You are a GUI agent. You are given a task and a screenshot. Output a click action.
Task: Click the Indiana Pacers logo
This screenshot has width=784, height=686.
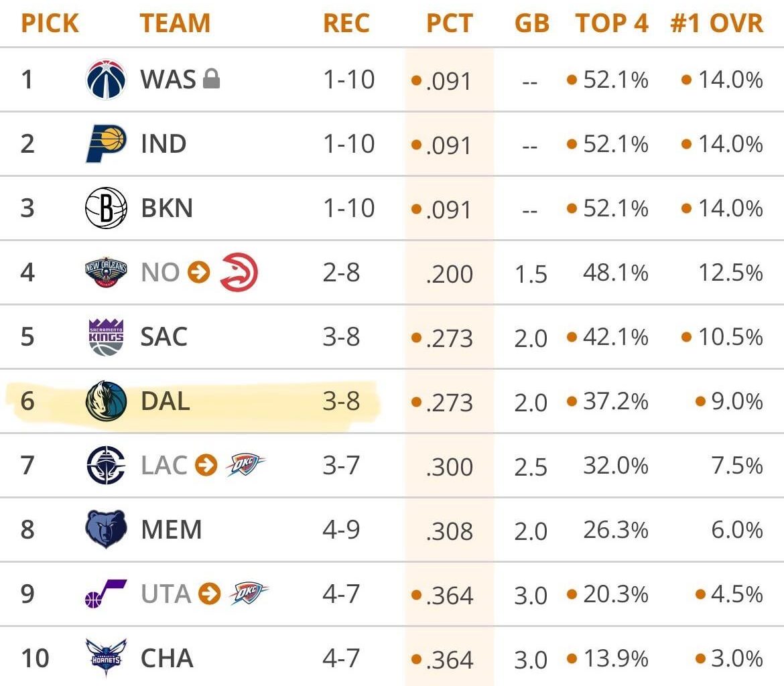[106, 144]
